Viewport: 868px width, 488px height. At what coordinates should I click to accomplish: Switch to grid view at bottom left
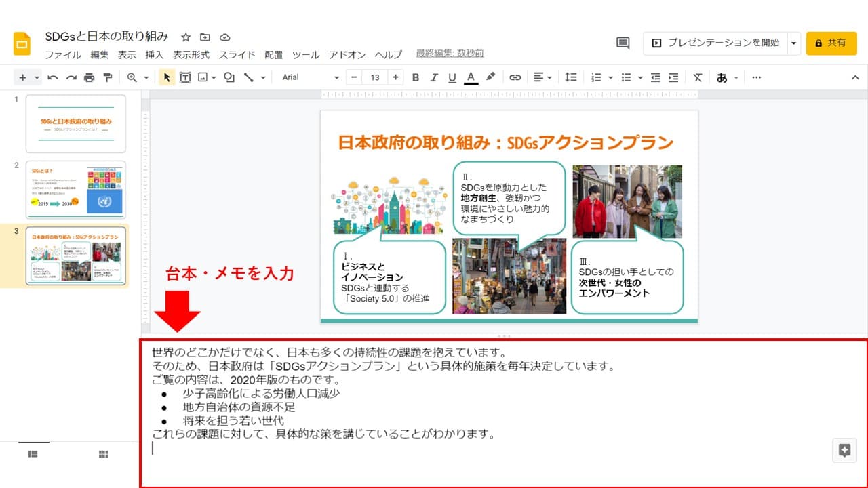pyautogui.click(x=104, y=454)
